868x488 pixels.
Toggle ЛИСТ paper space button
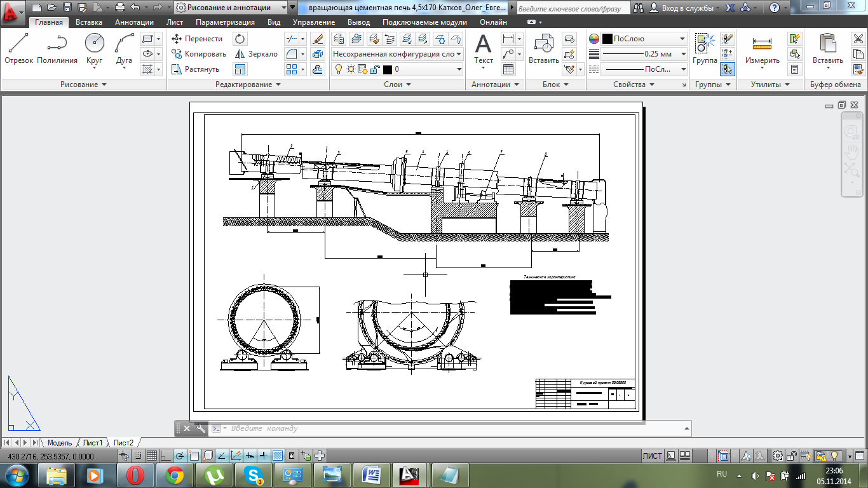652,456
